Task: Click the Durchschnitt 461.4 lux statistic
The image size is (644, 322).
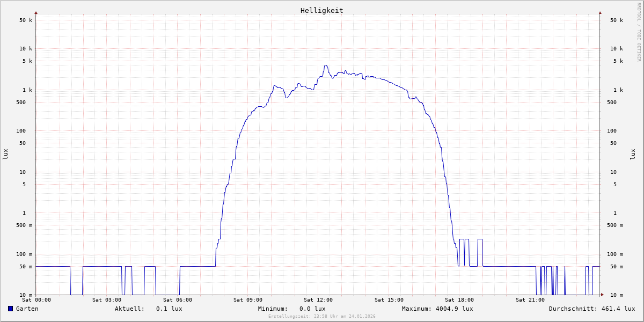Action: 592,309
